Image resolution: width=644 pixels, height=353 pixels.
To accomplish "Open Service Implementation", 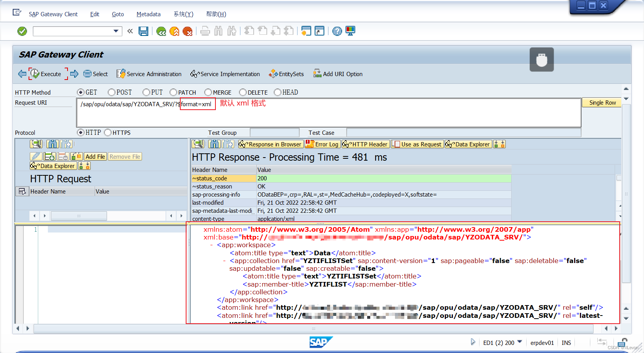I will point(225,74).
